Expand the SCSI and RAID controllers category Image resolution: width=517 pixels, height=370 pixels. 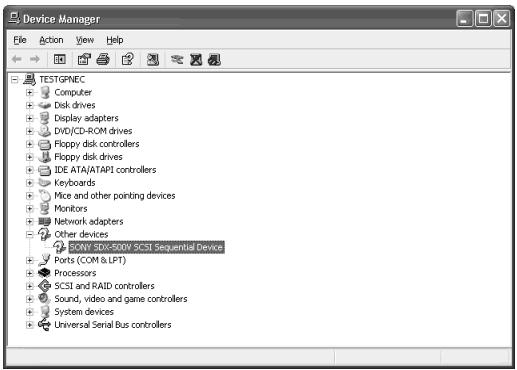29,286
